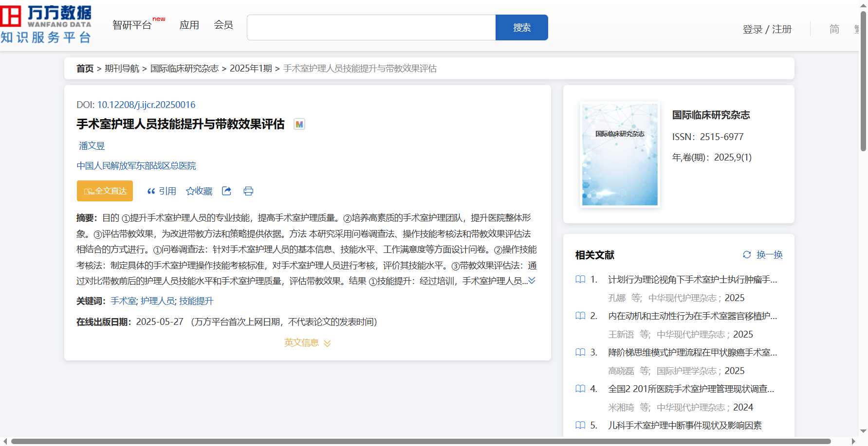The image size is (868, 446).
Task: Open related article 内在动机和主动性行为
Action: pos(692,316)
